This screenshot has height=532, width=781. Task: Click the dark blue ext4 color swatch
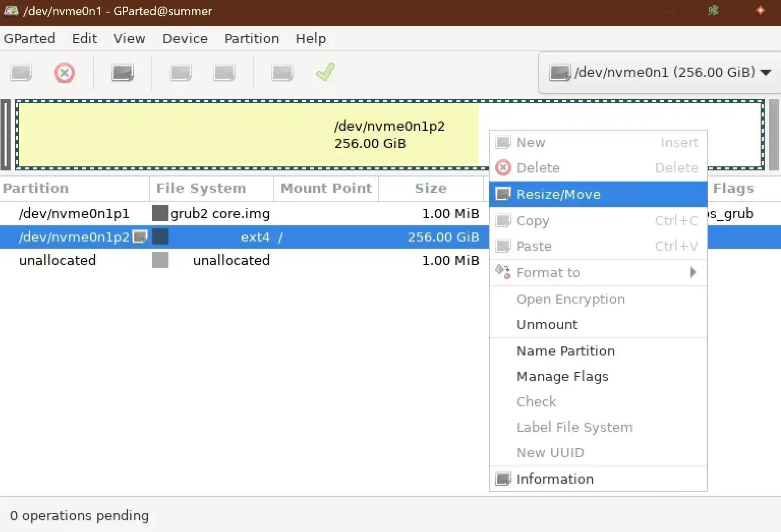click(160, 237)
